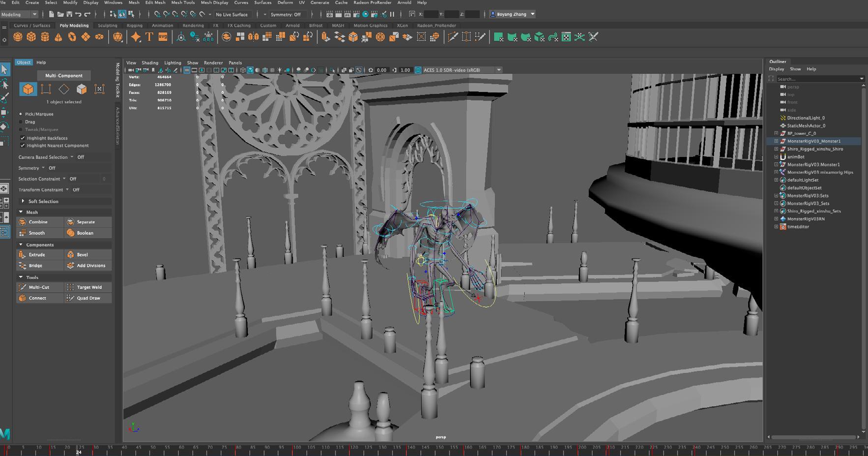This screenshot has height=456, width=868.
Task: Select the Drag radio option
Action: pos(21,122)
